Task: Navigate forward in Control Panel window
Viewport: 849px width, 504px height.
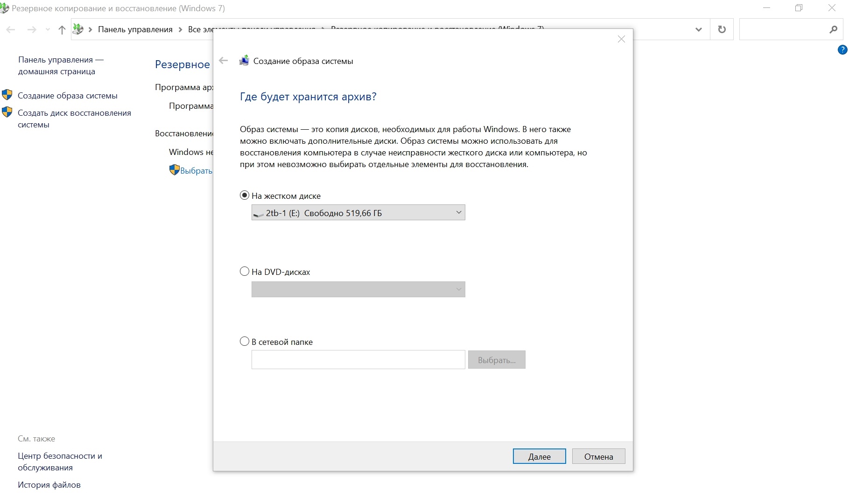Action: pyautogui.click(x=32, y=29)
